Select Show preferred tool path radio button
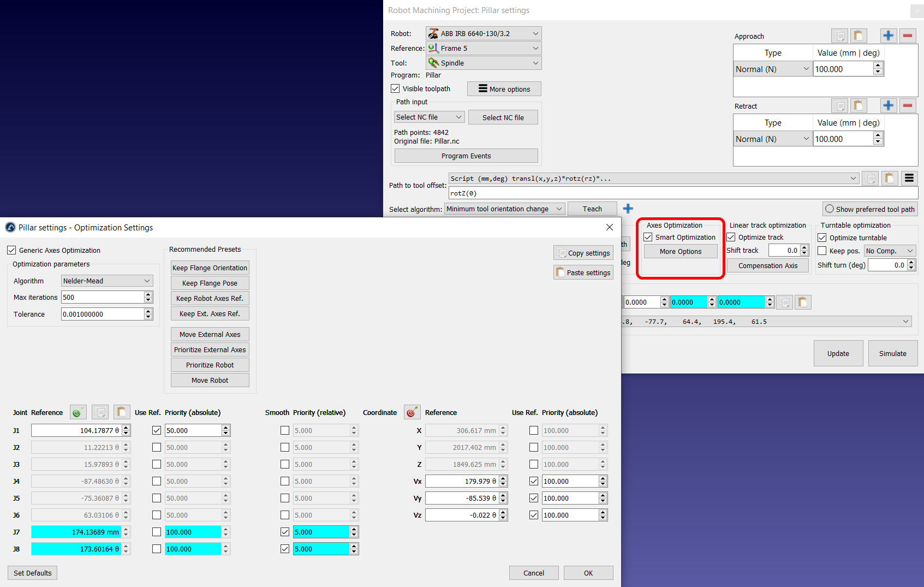The image size is (924, 587). coord(830,209)
